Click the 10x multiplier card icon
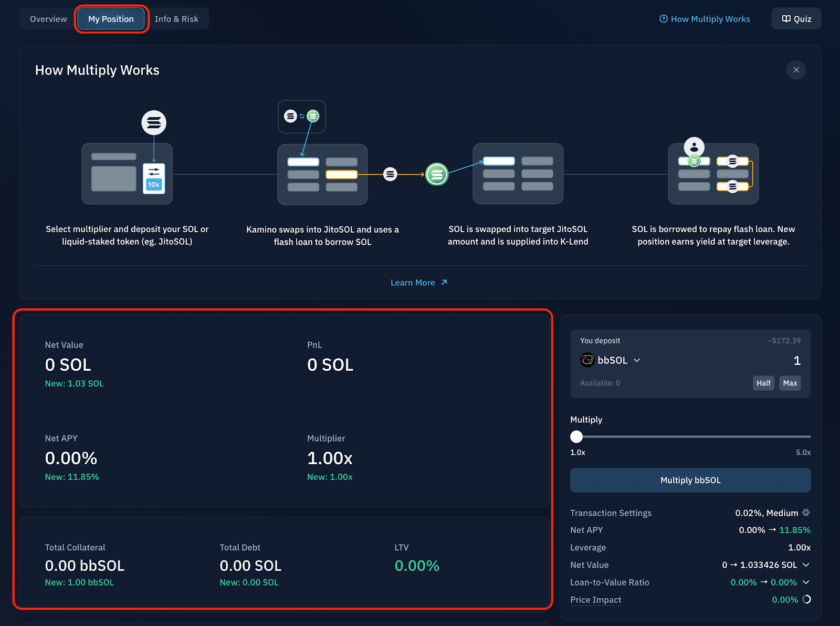Screen dimensions: 840x626 154,179
